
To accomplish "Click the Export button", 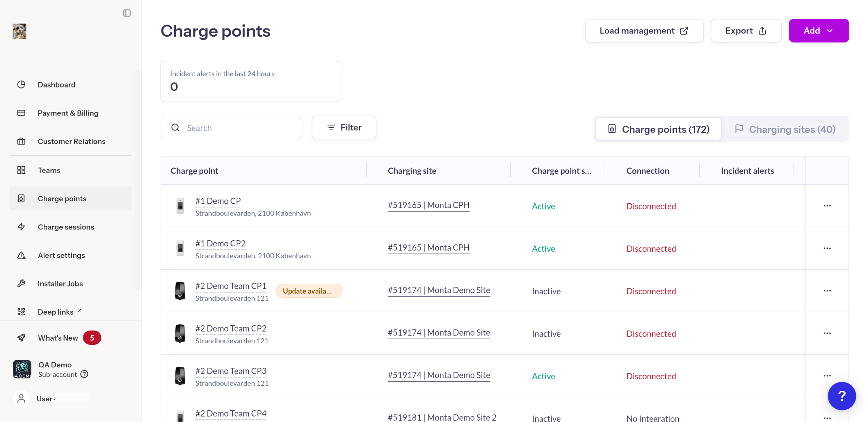I will [746, 31].
